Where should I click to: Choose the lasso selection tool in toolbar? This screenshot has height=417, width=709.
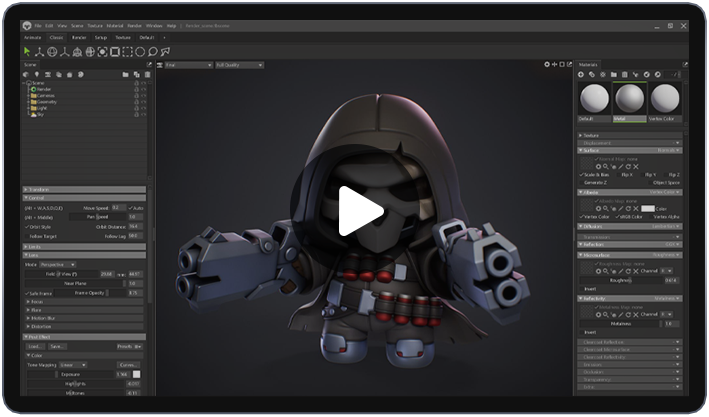pos(153,52)
